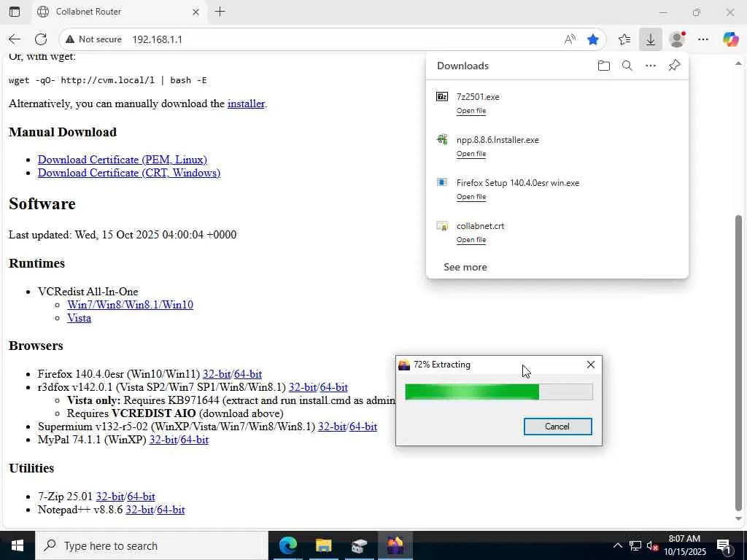Open the notification center icon
The image size is (747, 560).
pyautogui.click(x=724, y=545)
